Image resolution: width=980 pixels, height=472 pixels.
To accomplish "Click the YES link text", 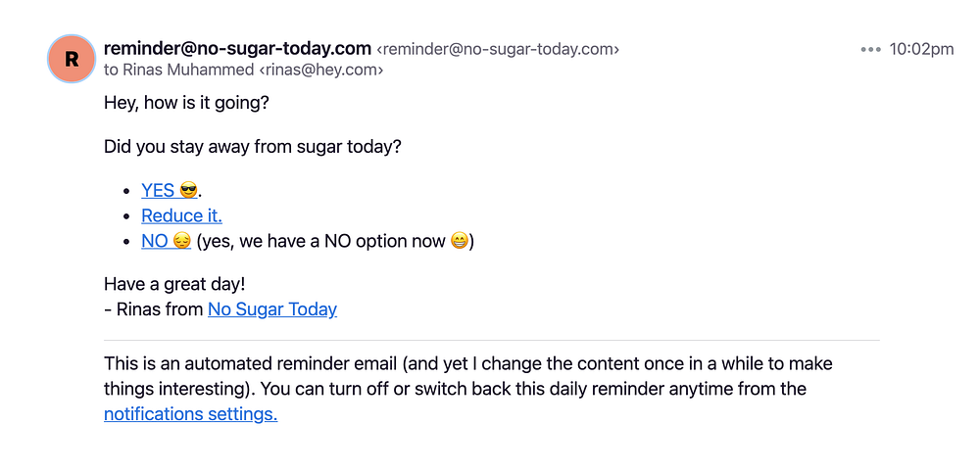I will (x=158, y=191).
